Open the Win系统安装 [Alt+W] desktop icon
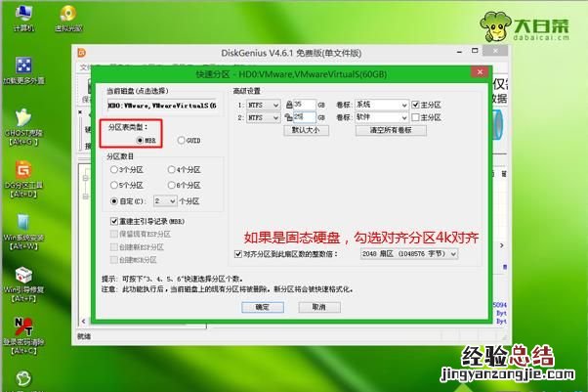This screenshot has height=392, width=588. (23, 232)
